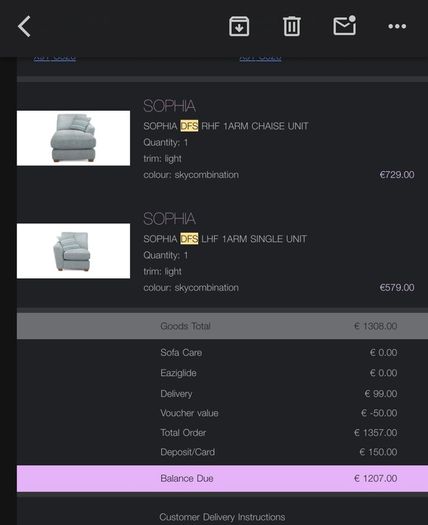Tap the highlighted DFS in the chaise unit title
Image resolution: width=428 pixels, height=525 pixels.
tap(189, 126)
